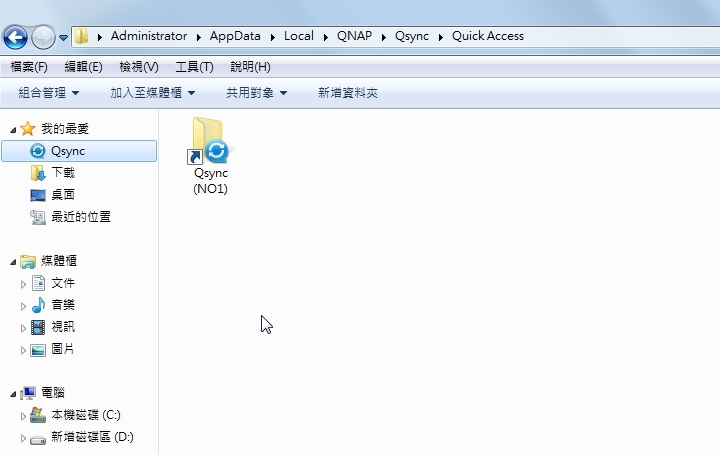Screen dimensions: 720x455
Task: Expand the 圖片 library node
Action: pyautogui.click(x=23, y=350)
